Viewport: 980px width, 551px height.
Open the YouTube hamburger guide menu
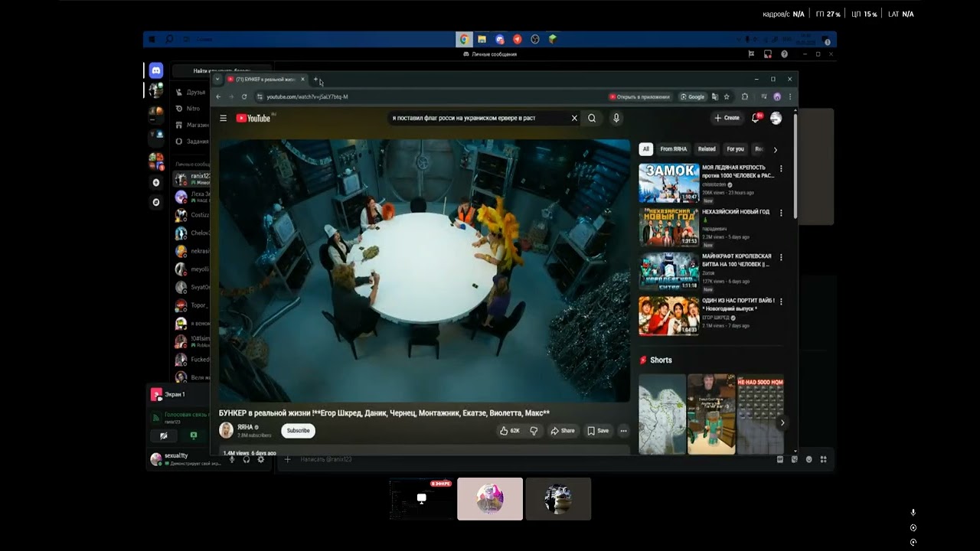[x=223, y=118]
